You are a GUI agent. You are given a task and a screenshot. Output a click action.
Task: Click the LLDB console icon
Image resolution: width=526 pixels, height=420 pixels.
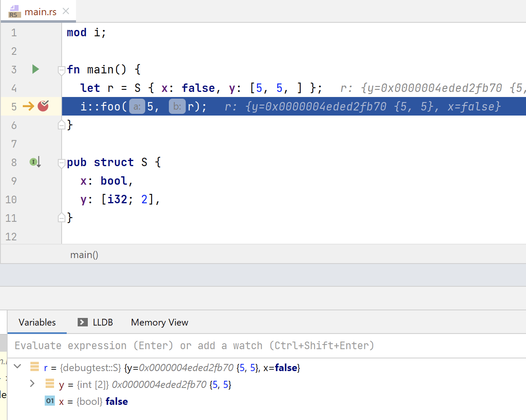[x=83, y=322]
